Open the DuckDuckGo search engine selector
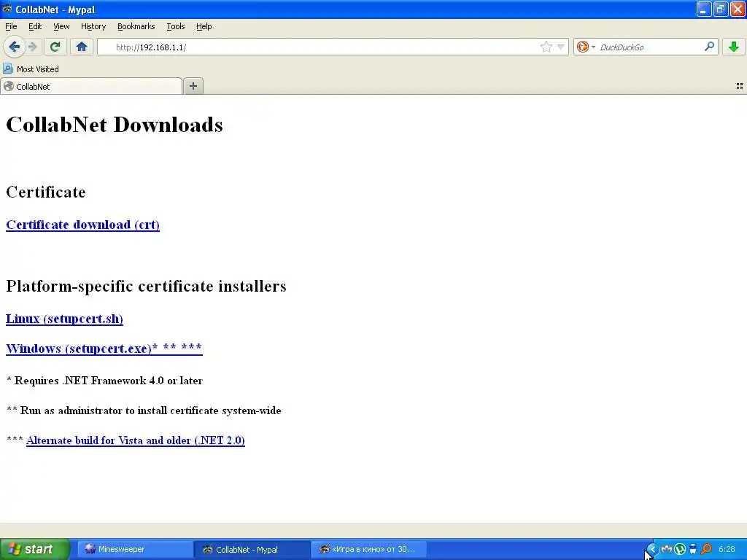The height and width of the screenshot is (560, 747). 586,47
